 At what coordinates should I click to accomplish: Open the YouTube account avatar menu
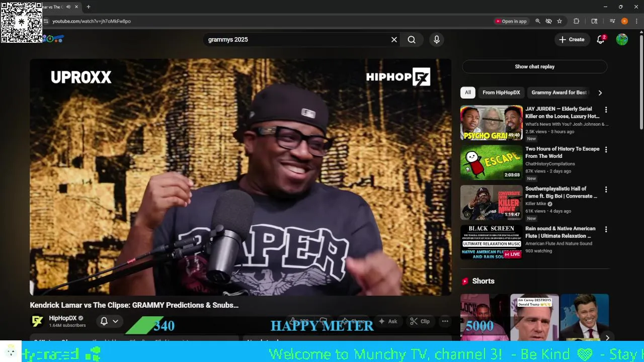(x=622, y=40)
